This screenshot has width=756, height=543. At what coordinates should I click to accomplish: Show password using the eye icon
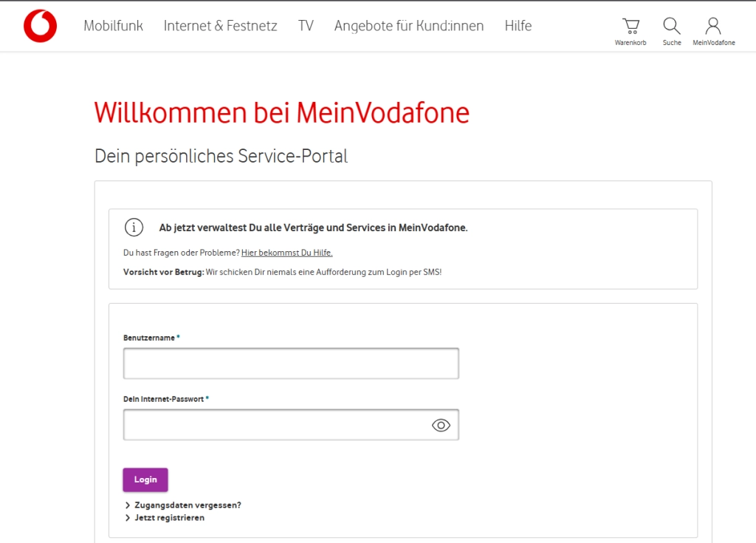tap(441, 425)
